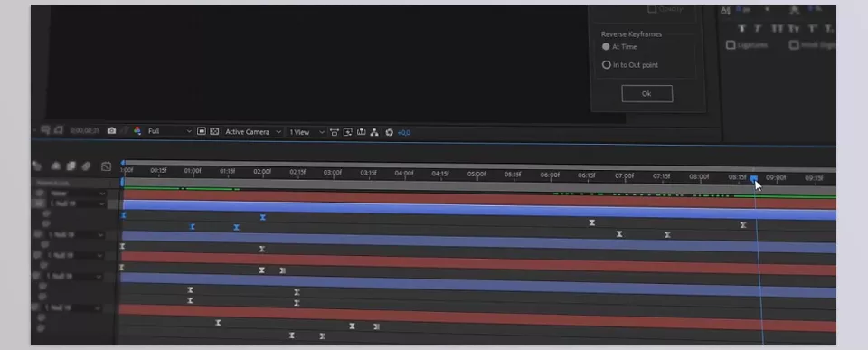
Task: Click the frame blending switch in timeline header
Action: tap(71, 166)
